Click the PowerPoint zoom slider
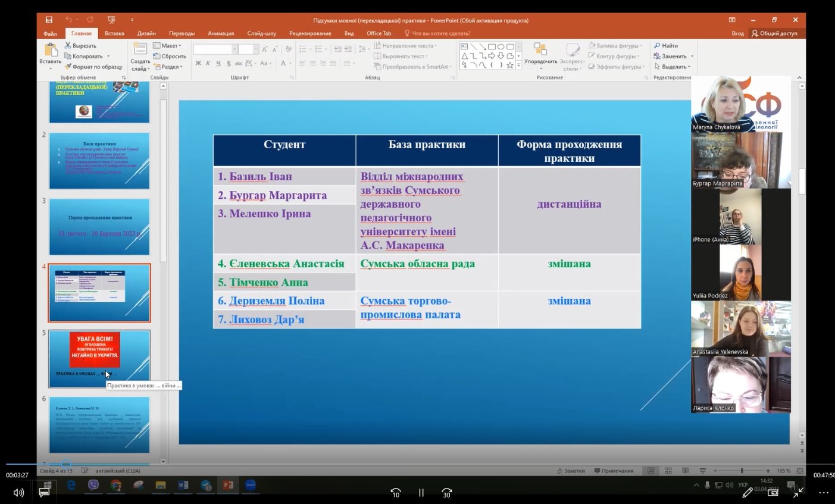835x504 pixels. [x=742, y=471]
